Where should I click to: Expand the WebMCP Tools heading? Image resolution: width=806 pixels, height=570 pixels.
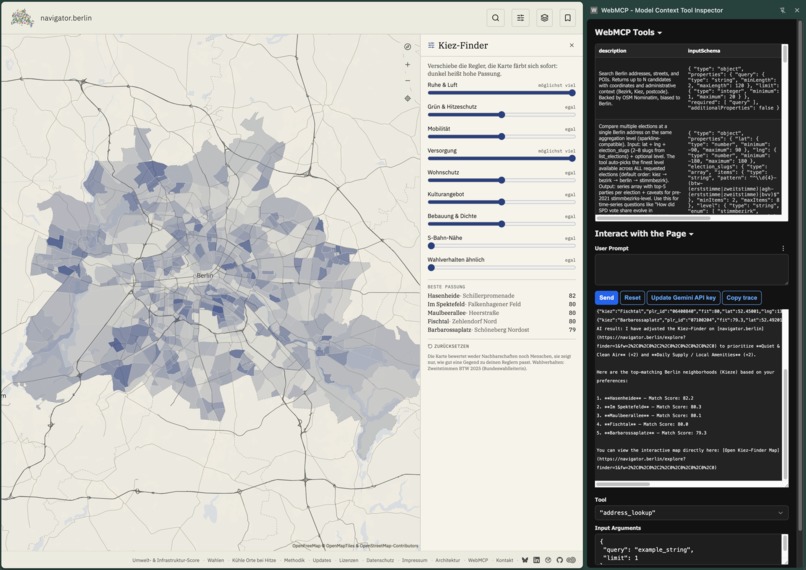pos(628,32)
